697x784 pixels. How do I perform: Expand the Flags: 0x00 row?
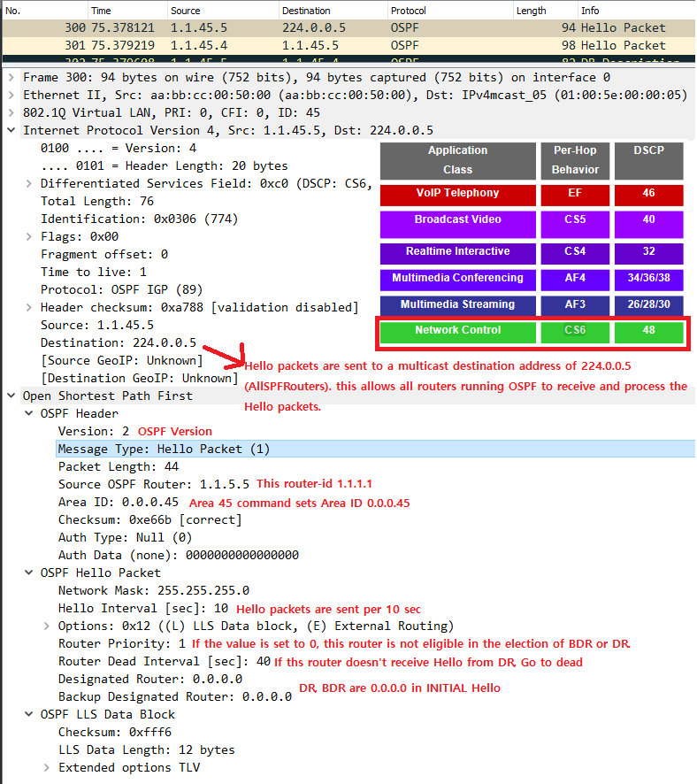tap(29, 236)
